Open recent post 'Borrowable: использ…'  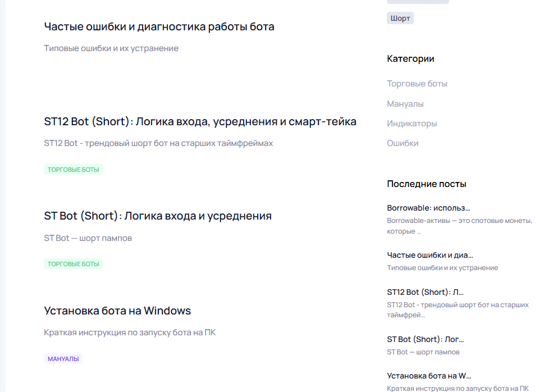click(x=428, y=208)
